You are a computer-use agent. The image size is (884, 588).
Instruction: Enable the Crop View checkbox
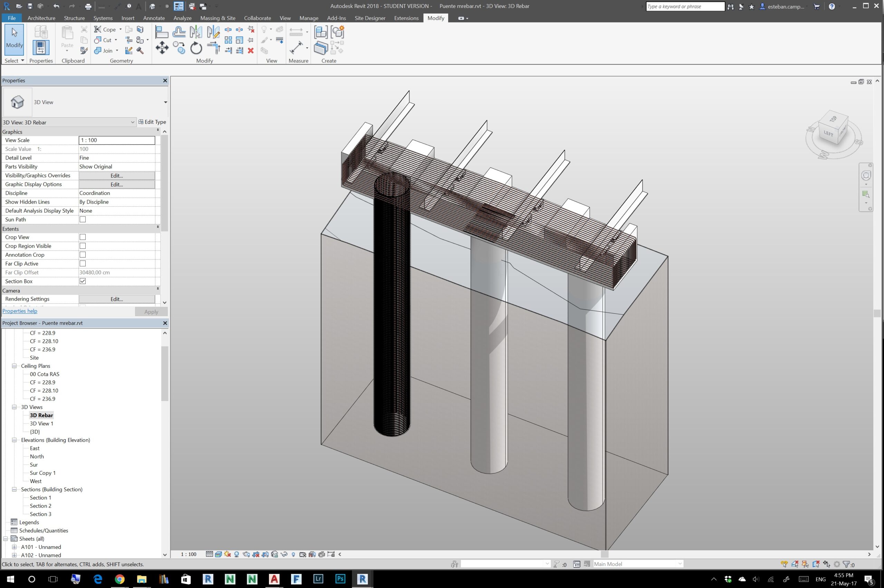[83, 237]
